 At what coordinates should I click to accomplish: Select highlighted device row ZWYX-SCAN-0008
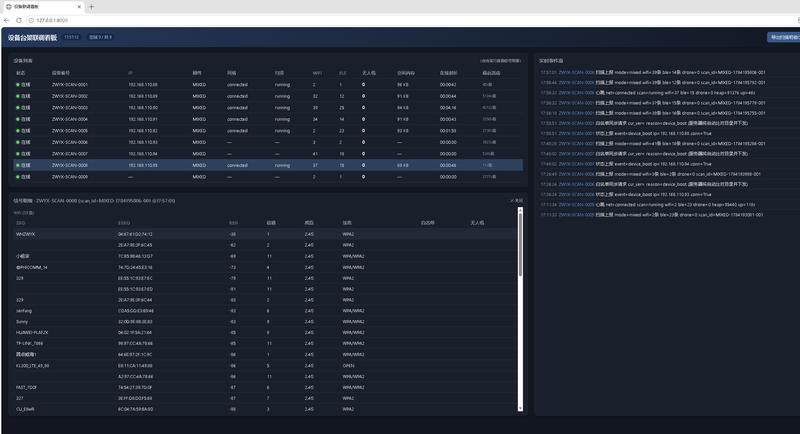click(x=268, y=165)
